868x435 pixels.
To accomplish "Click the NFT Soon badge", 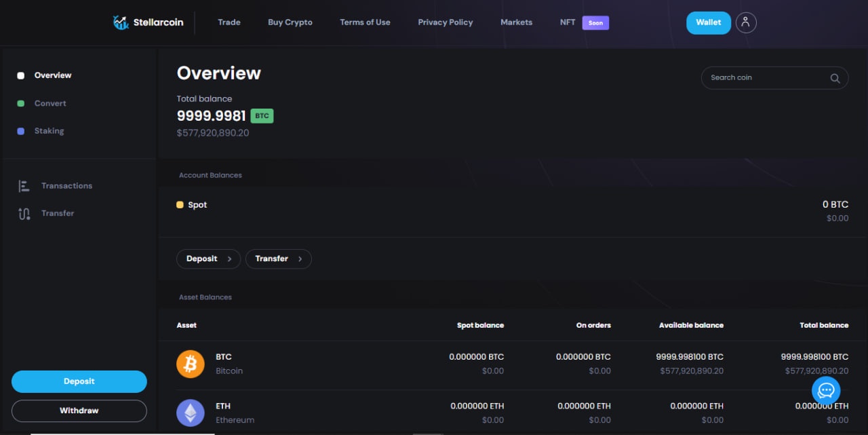I will 595,23.
